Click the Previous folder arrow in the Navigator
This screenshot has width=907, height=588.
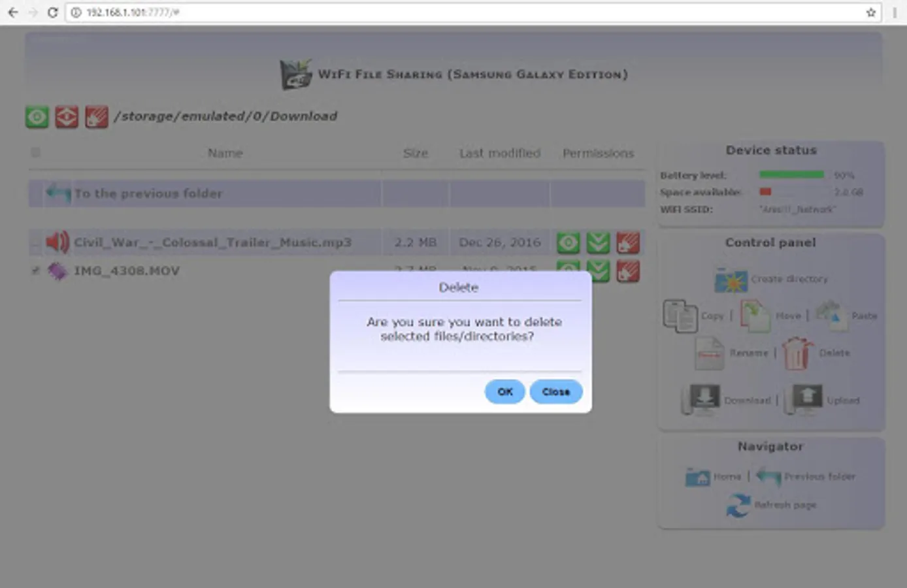(768, 477)
